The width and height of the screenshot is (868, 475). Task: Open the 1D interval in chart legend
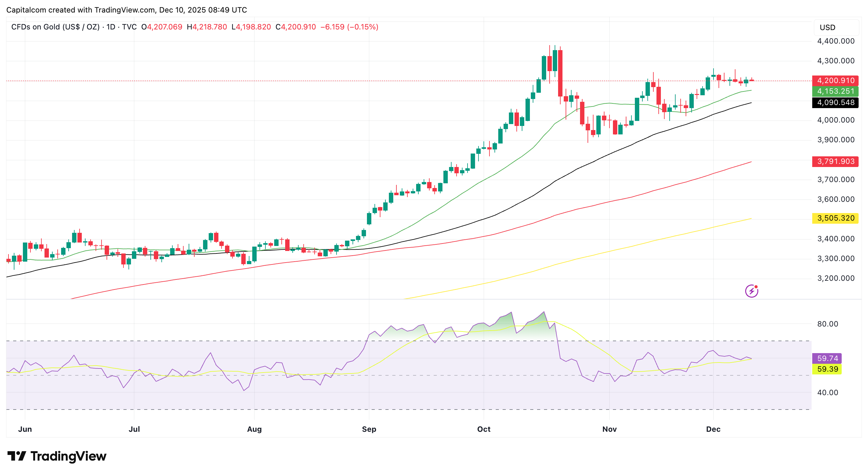pos(111,27)
